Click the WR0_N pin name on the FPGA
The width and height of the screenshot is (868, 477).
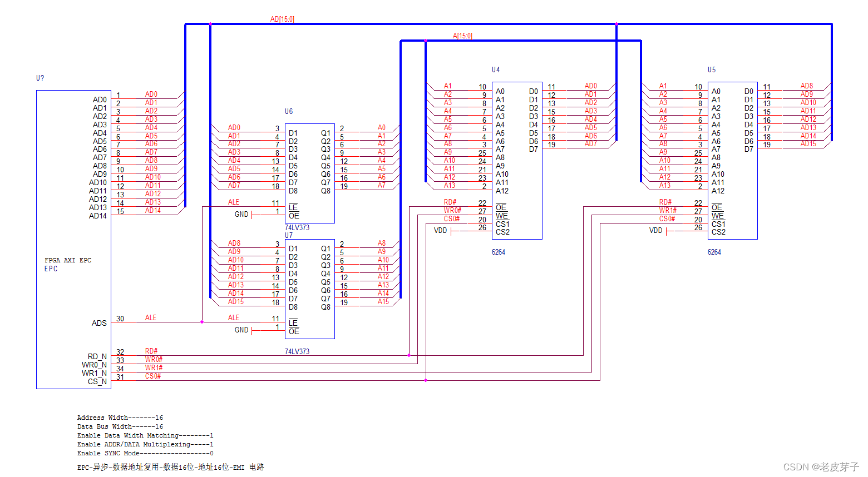(x=94, y=365)
